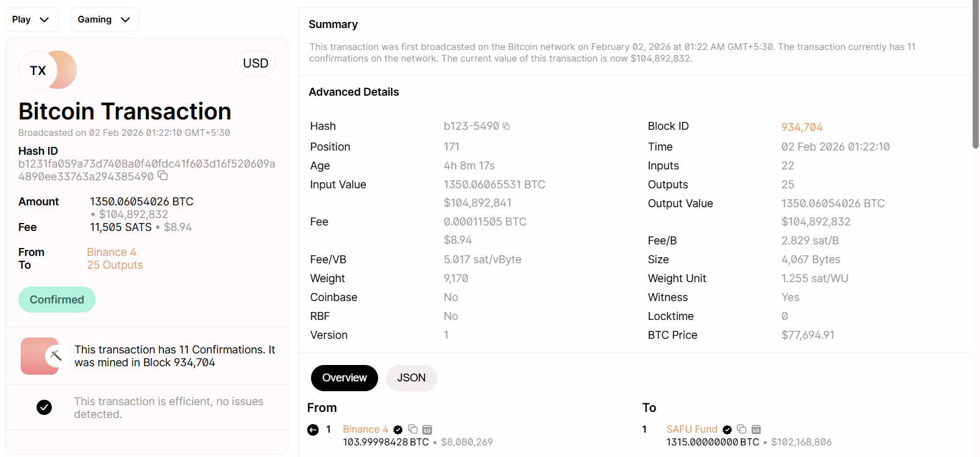Toggle sats display for the SAFU Fund amount
The height and width of the screenshot is (457, 980).
[756, 429]
